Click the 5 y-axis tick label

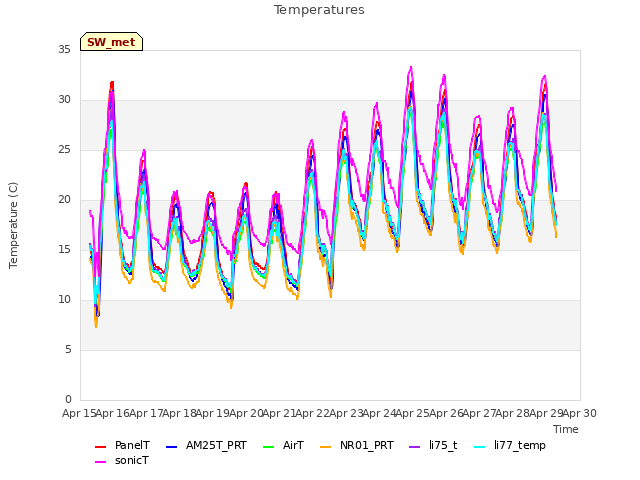click(68, 349)
